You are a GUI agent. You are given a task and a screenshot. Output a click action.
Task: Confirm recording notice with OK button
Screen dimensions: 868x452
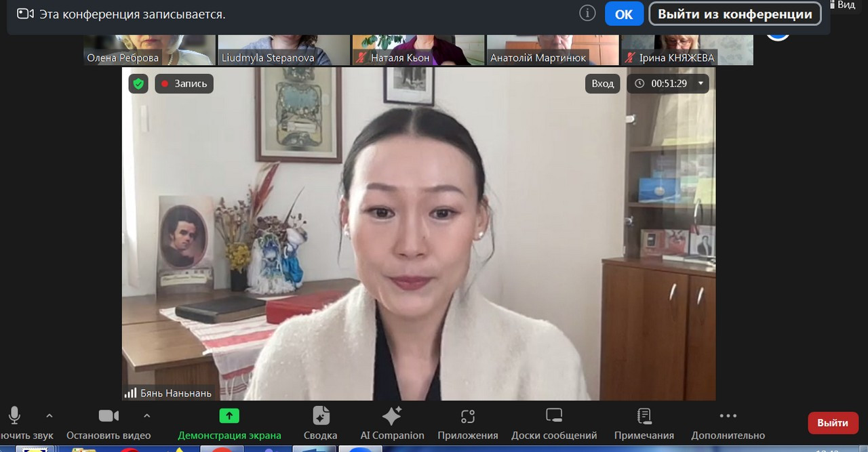624,14
